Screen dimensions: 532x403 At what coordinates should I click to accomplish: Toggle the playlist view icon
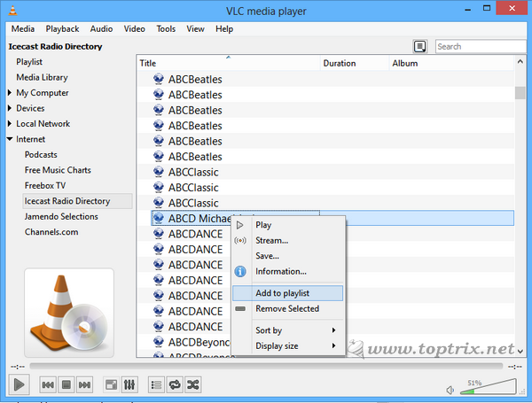tap(156, 384)
